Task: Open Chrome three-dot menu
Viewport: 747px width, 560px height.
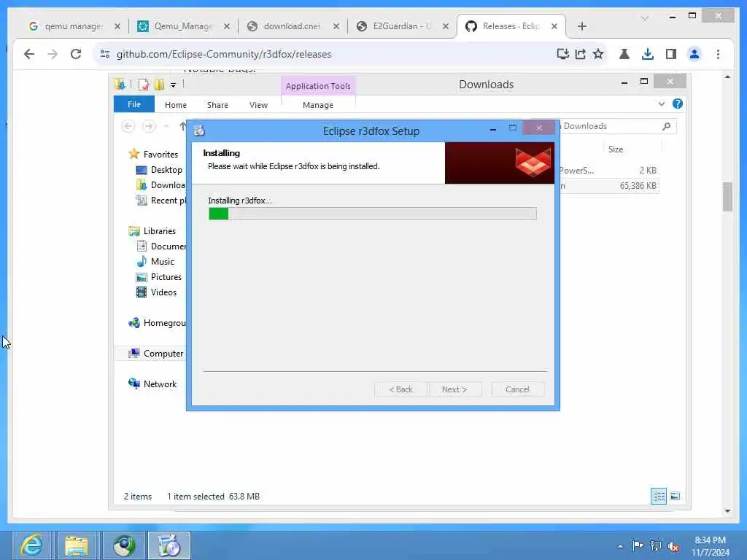Action: click(x=718, y=54)
